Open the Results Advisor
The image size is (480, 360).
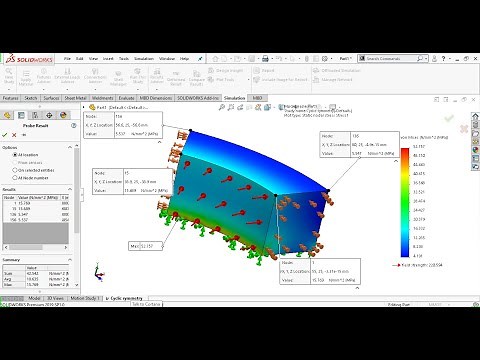(x=157, y=76)
